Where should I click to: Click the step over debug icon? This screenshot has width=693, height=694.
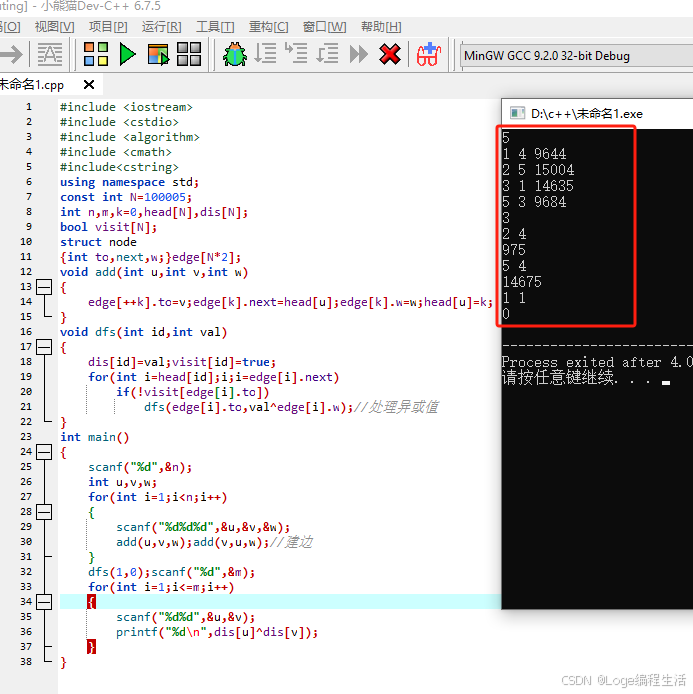pos(266,54)
